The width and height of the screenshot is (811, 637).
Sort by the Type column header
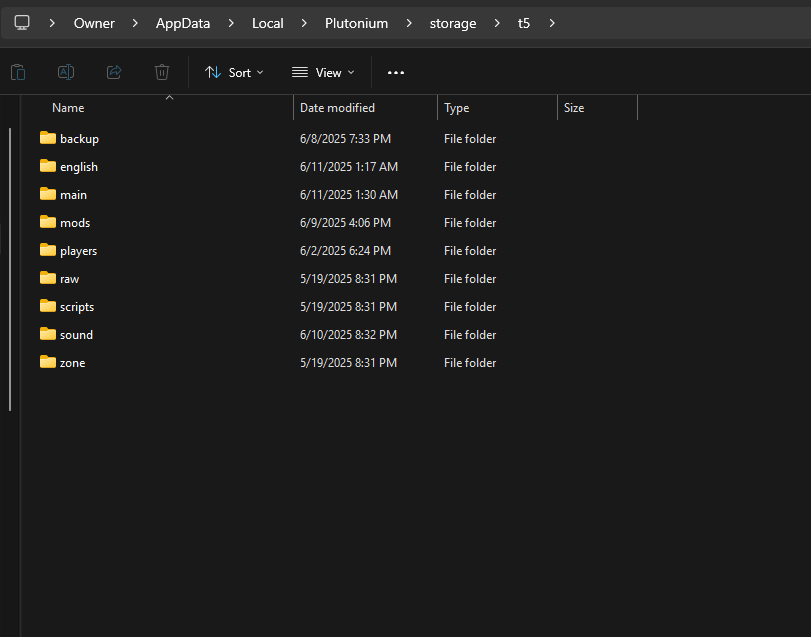(457, 108)
